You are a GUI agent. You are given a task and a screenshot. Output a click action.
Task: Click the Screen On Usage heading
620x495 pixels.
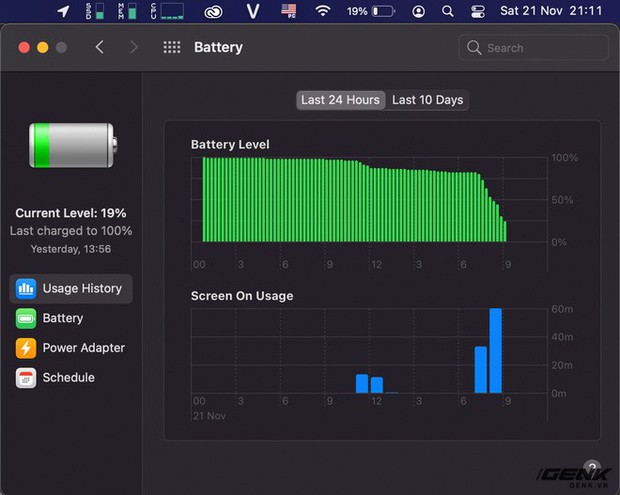point(242,296)
